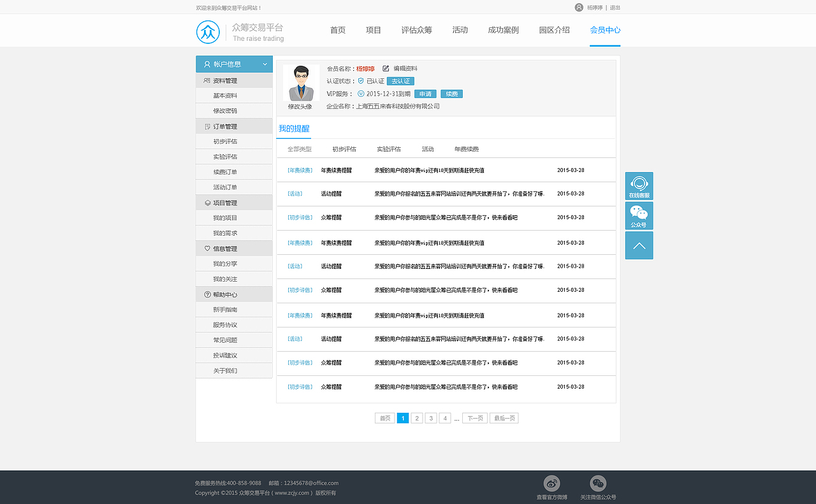816x504 pixels.
Task: Open the 会员中心 navigation item
Action: pyautogui.click(x=605, y=30)
